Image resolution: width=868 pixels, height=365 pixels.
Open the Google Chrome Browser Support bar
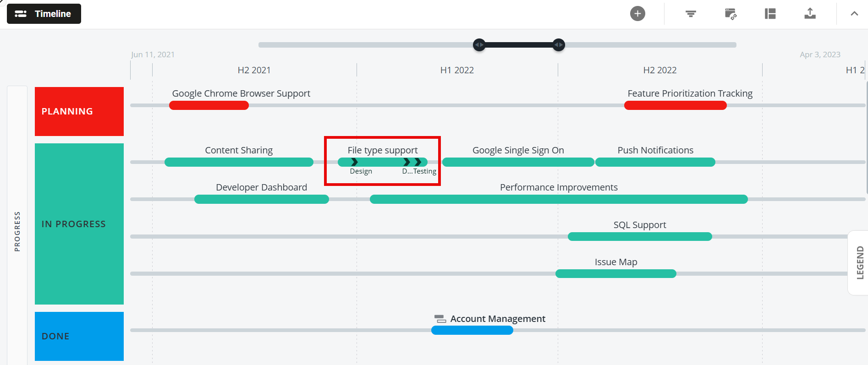coord(209,105)
